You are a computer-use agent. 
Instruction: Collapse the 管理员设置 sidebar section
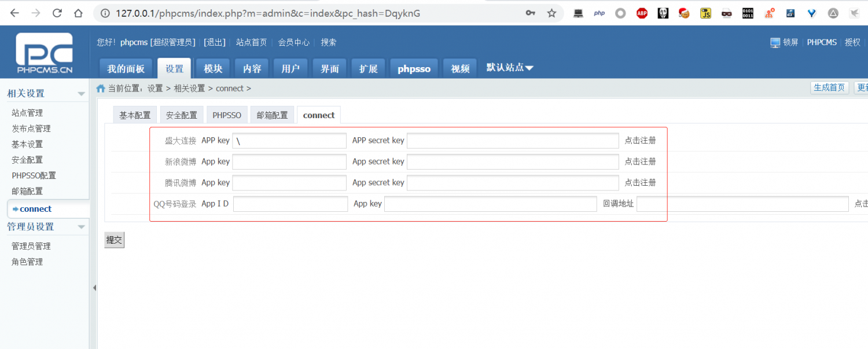tap(81, 227)
